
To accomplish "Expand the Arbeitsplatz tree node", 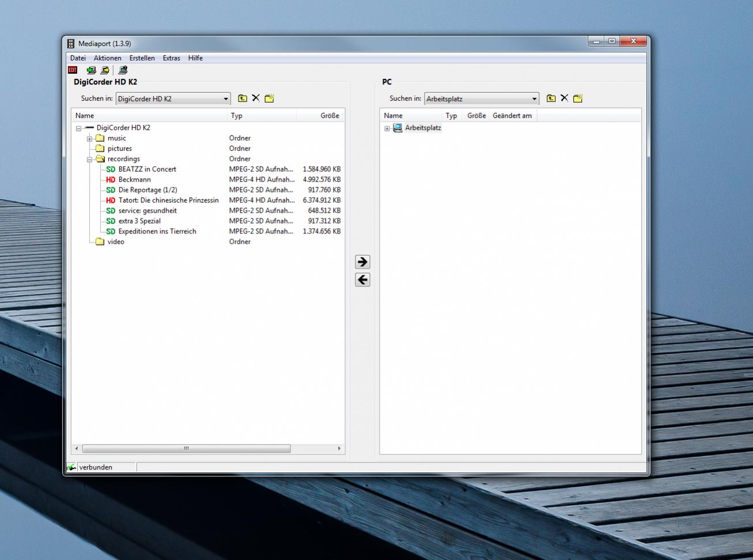I will coord(387,128).
